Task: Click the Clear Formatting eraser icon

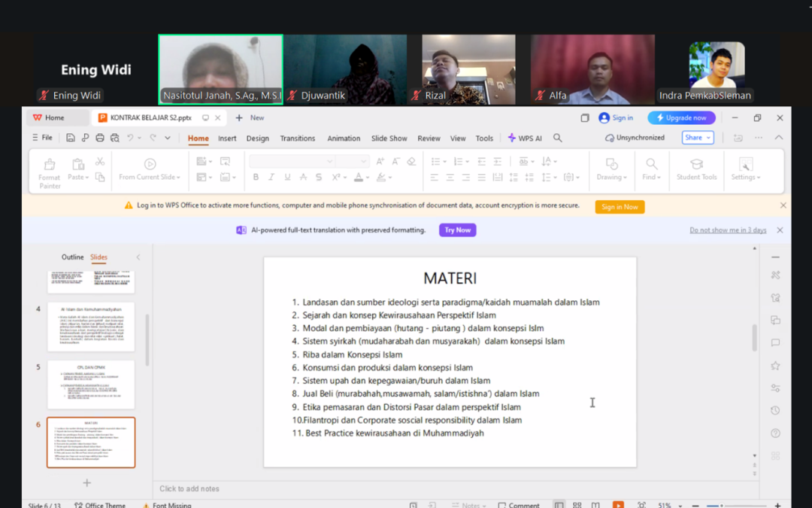Action: tap(412, 161)
